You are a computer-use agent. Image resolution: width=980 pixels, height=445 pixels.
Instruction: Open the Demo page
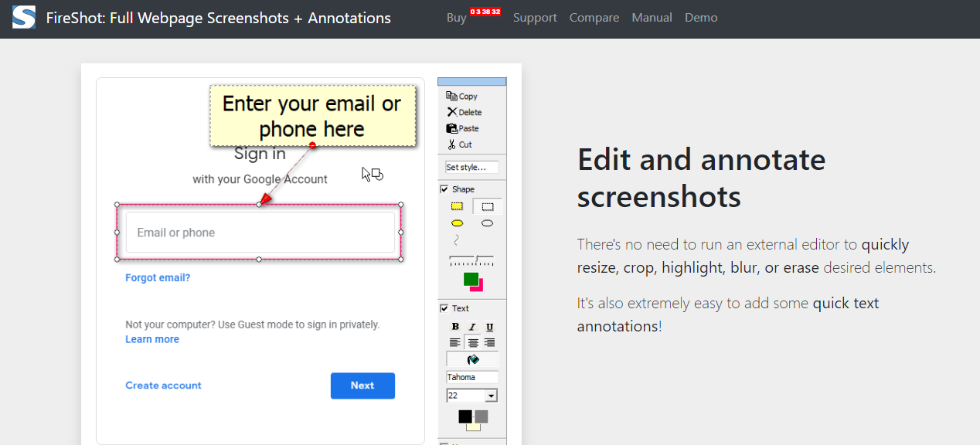point(701,17)
